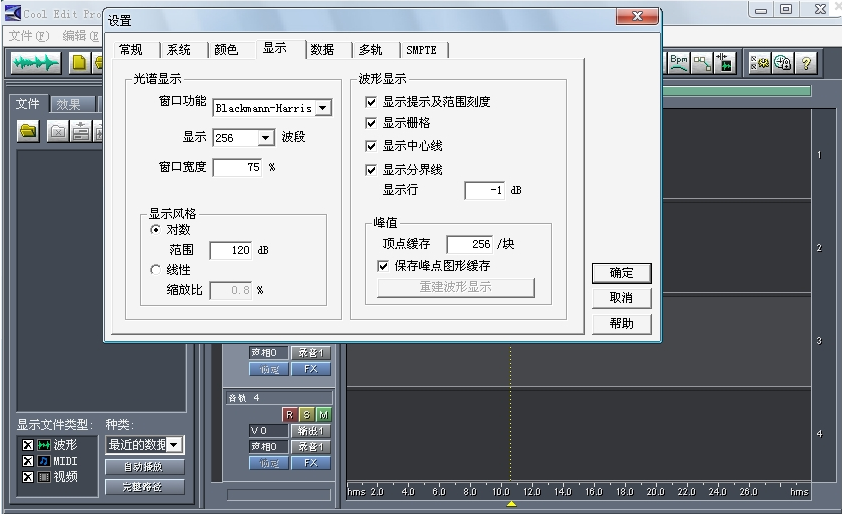The height and width of the screenshot is (514, 842).
Task: Click the 顶点缓存 input showing 256
Action: 469,244
